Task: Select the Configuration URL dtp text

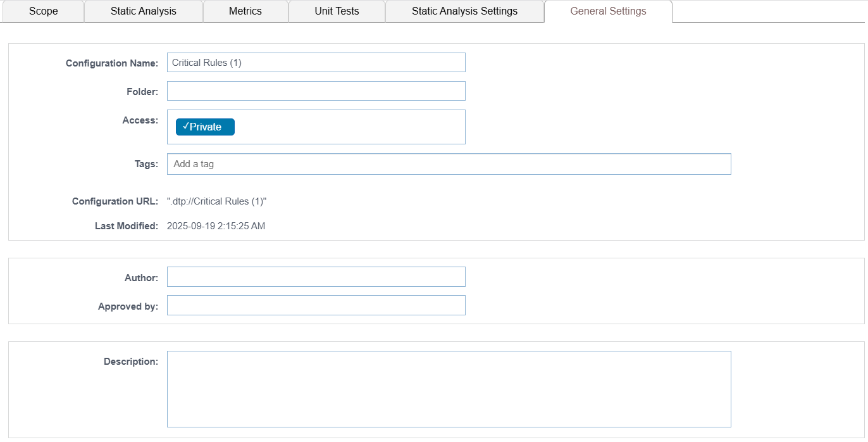Action: coord(217,201)
